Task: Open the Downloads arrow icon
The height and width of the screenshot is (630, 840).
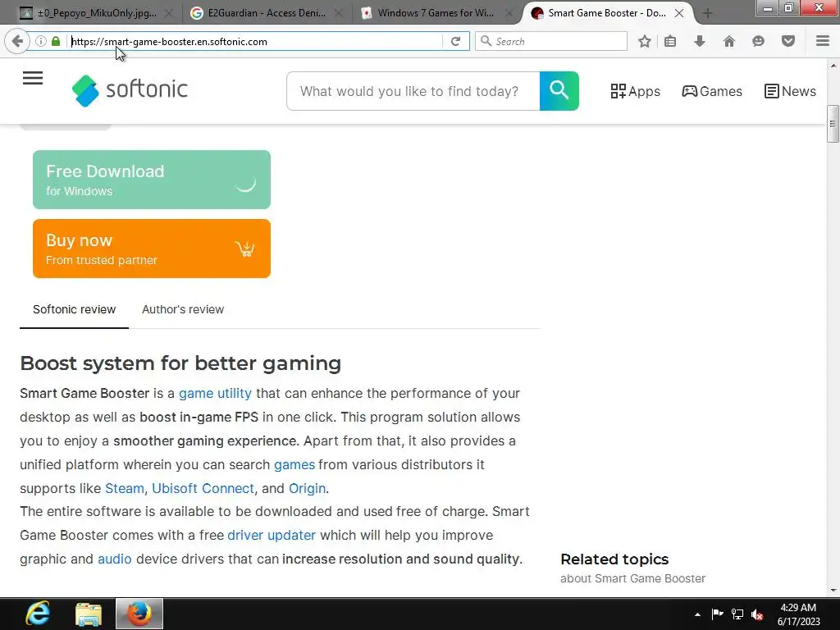Action: click(699, 41)
